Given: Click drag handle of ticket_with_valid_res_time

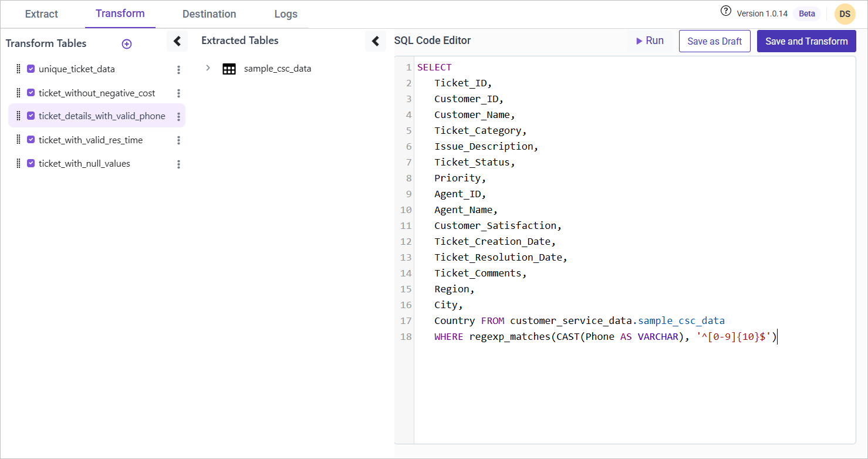Looking at the screenshot, I should point(18,140).
